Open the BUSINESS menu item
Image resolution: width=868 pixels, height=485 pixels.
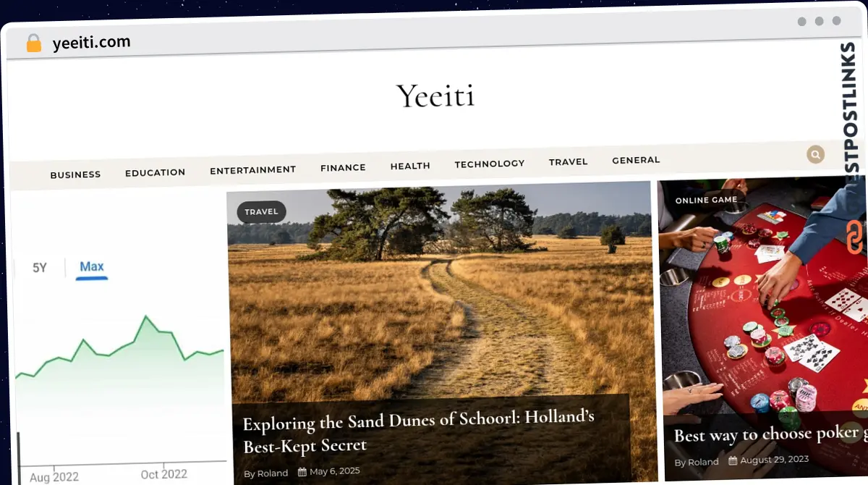coord(75,174)
